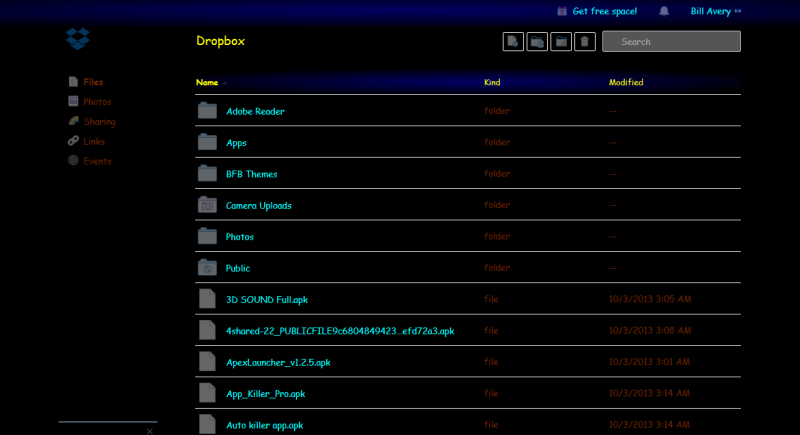Open the Photos folder name link
The width and height of the screenshot is (800, 435).
coord(240,237)
